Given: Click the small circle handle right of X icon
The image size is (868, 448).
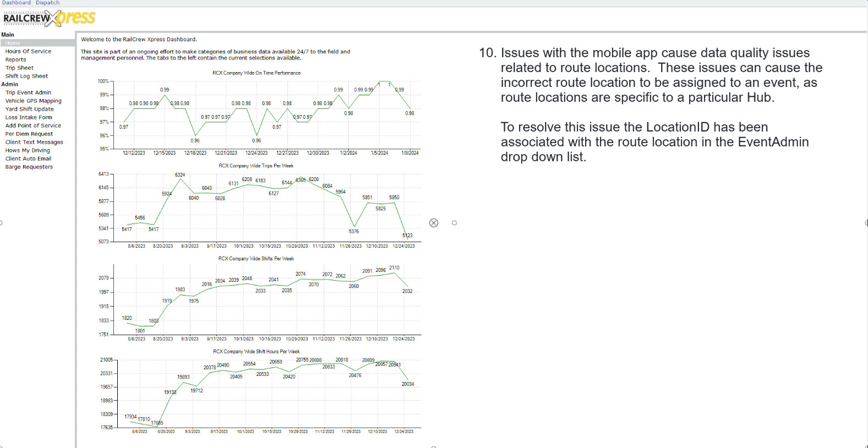Looking at the screenshot, I should pos(454,223).
